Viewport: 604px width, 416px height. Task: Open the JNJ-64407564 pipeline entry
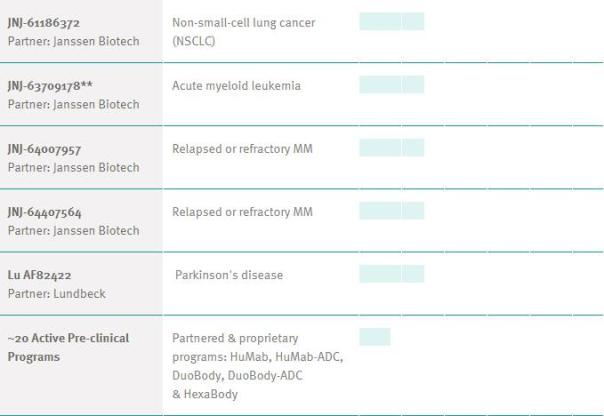46,212
